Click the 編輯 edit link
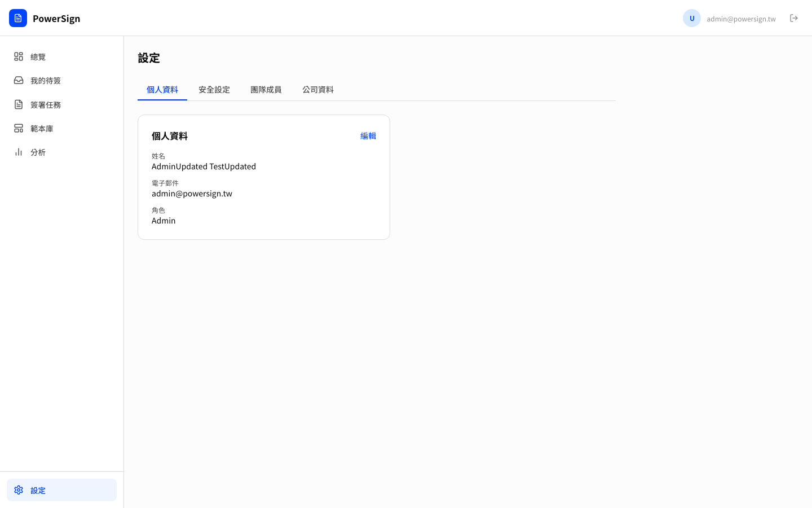This screenshot has width=812, height=508. 368,135
